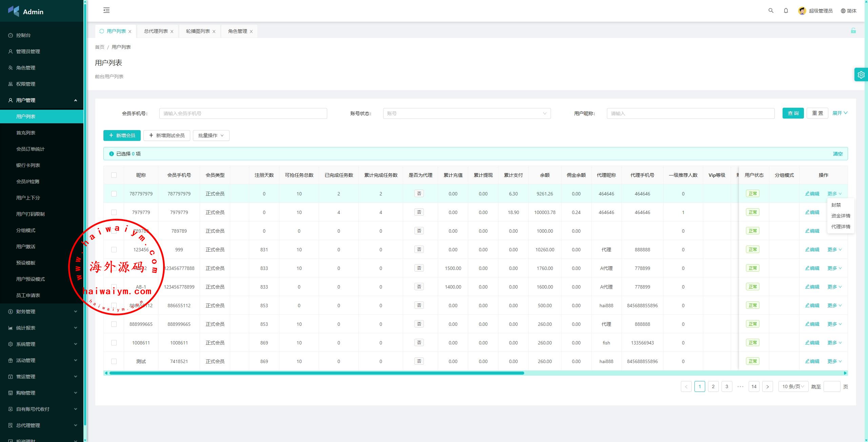Open the search magnifier icon in header
Image resolution: width=868 pixels, height=442 pixels.
click(771, 10)
